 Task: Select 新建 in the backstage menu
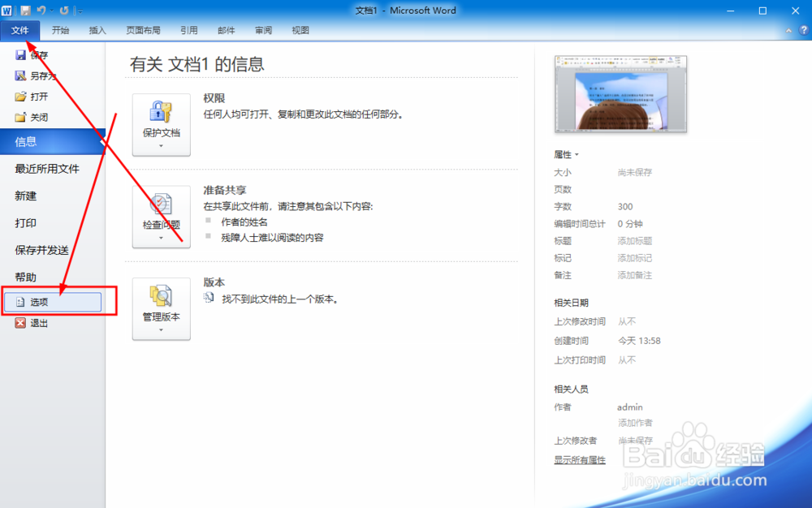coord(26,196)
